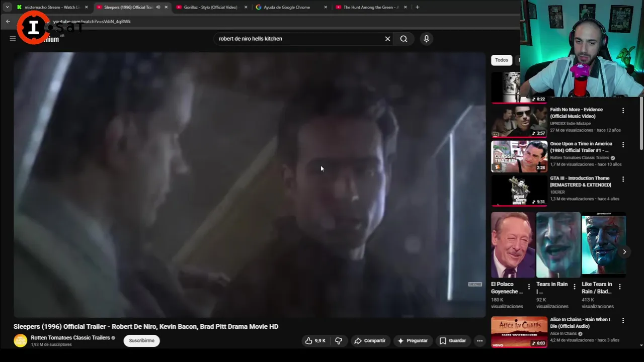The image size is (644, 362).
Task: Open options for Like Tears in Rain short
Action: 620,287
